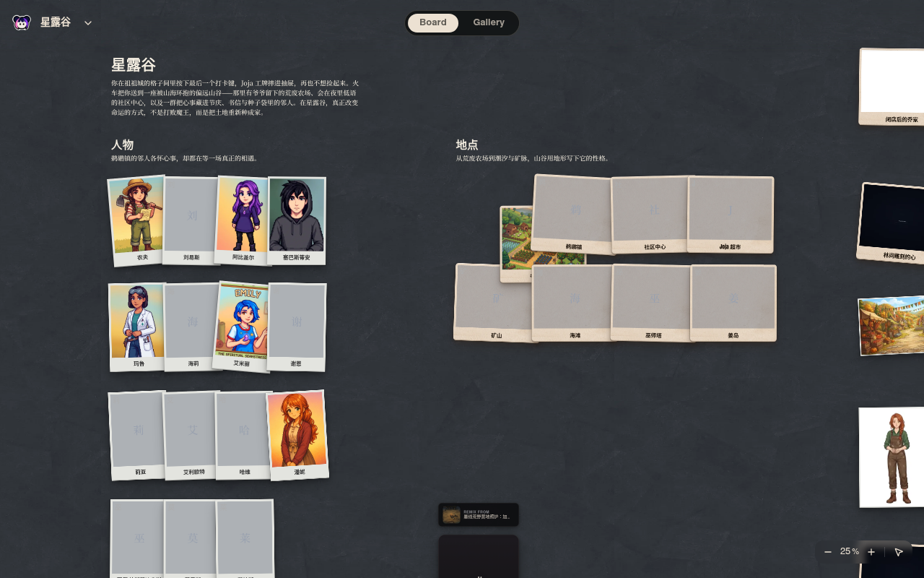Open the 星露谷 project dropdown chevron
Image resolution: width=924 pixels, height=578 pixels.
click(88, 22)
